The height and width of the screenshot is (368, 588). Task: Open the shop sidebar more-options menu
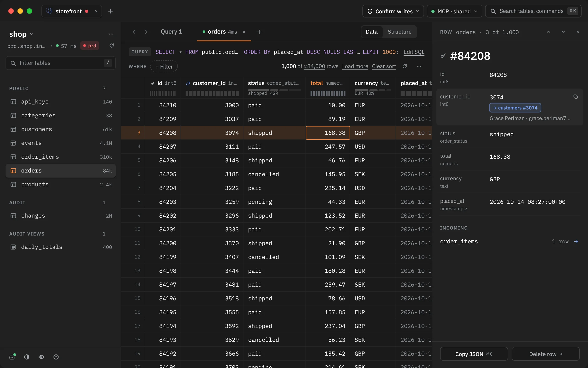pos(111,34)
